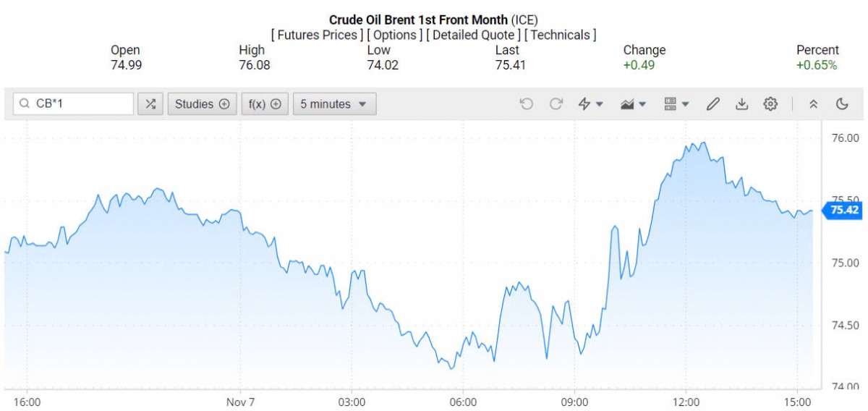Click the compare symbols shuffle icon
Viewport: 868px width, 411px height.
pyautogui.click(x=150, y=104)
